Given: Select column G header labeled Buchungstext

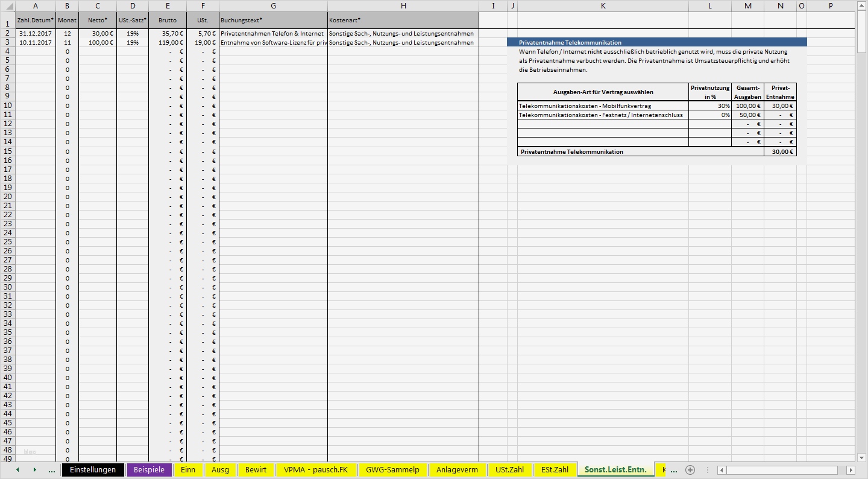Looking at the screenshot, I should (273, 5).
